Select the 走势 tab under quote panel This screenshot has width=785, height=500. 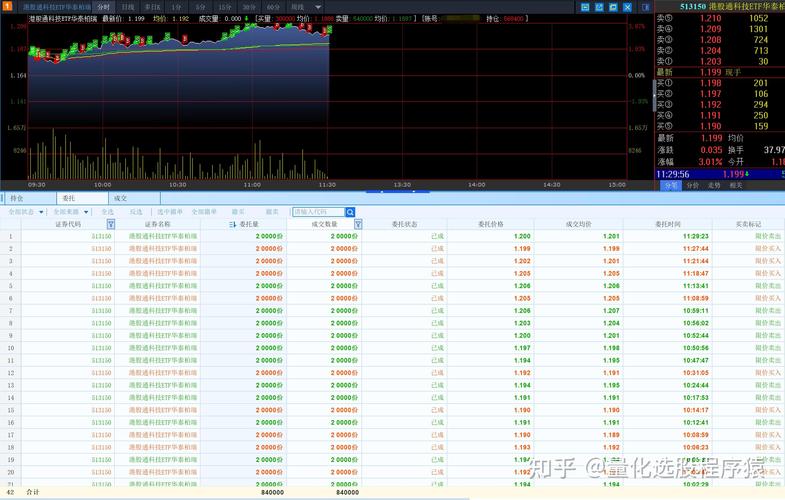714,185
